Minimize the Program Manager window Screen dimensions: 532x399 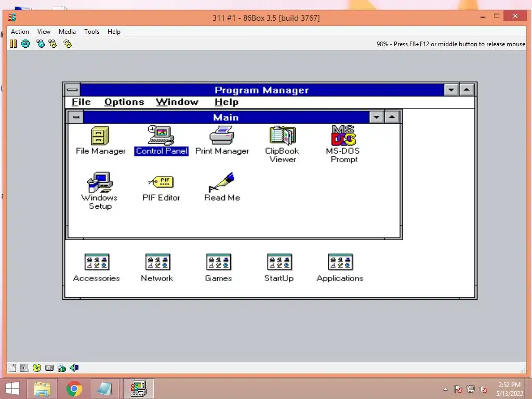(x=451, y=90)
